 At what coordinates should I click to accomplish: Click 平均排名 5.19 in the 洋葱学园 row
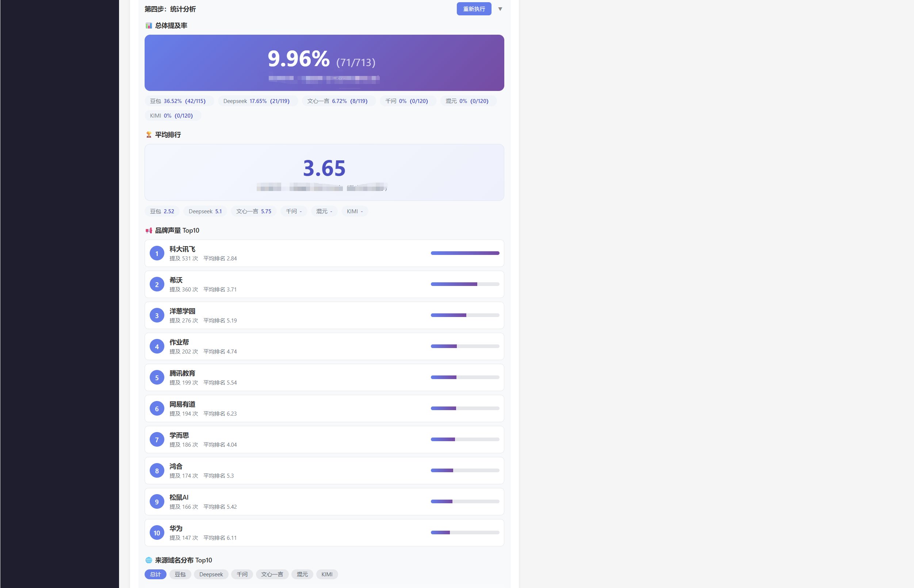pos(220,320)
